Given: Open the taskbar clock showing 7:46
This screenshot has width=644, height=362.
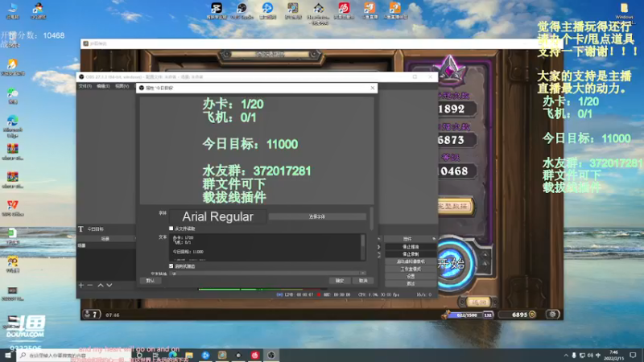Looking at the screenshot, I should coord(614,355).
